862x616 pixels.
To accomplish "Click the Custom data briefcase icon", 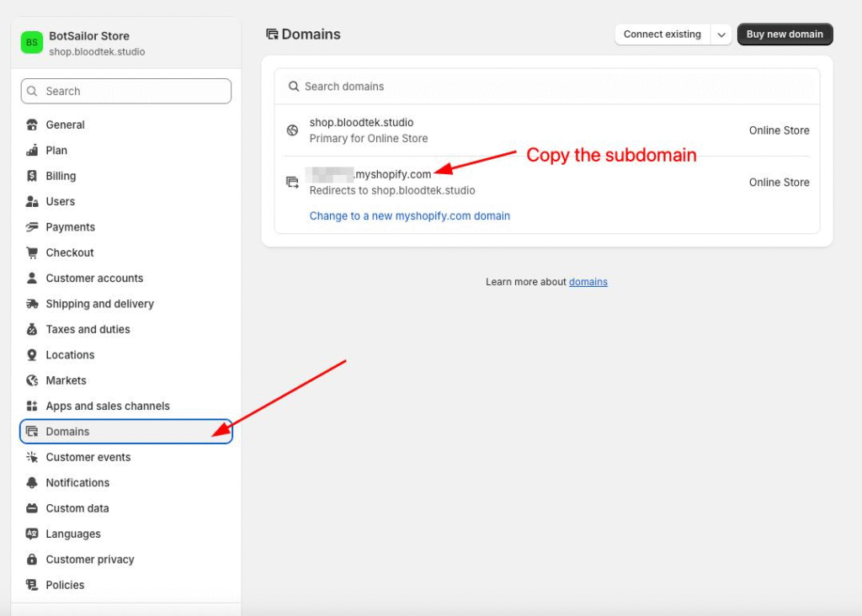I will [32, 507].
